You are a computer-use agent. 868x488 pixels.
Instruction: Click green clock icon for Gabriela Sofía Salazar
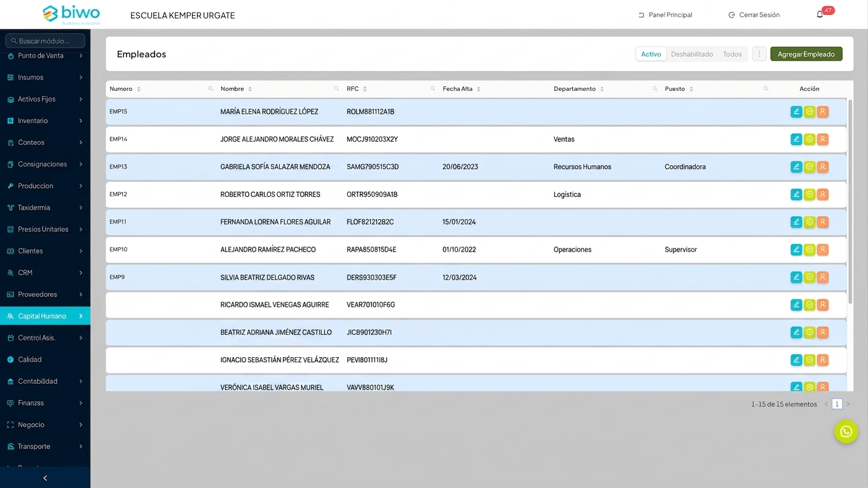pyautogui.click(x=809, y=167)
